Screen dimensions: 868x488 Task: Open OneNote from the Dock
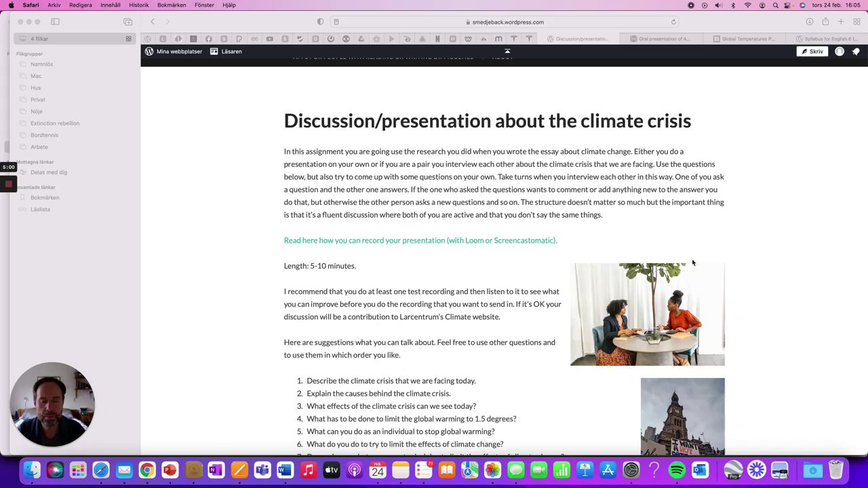coord(216,470)
